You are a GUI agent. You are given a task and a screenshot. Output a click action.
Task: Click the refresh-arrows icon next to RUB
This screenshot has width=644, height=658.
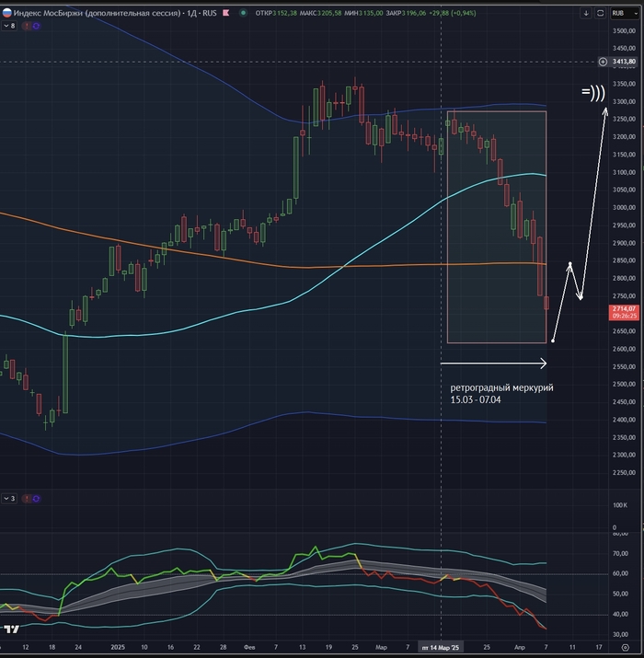[599, 14]
